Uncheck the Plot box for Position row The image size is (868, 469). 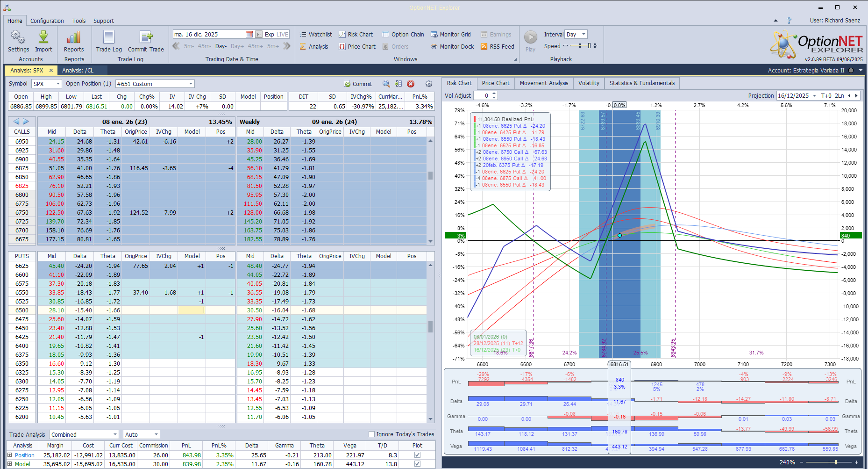[x=417, y=455]
